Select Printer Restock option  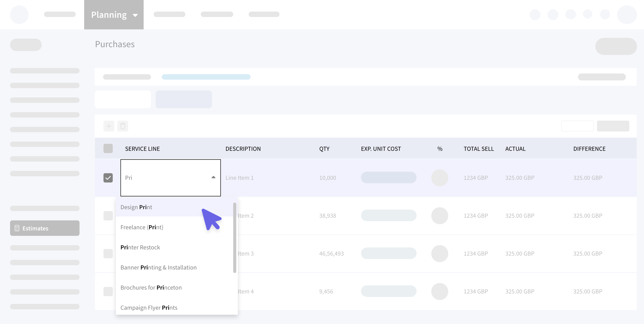140,247
